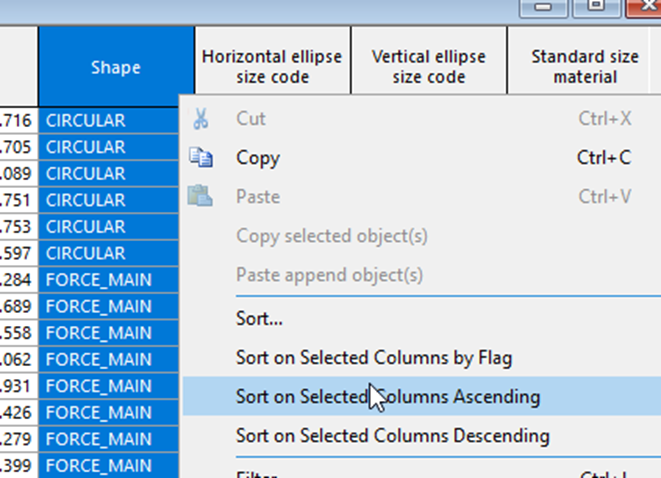661x478 pixels.
Task: Click the .597 value cell
Action: (19, 253)
